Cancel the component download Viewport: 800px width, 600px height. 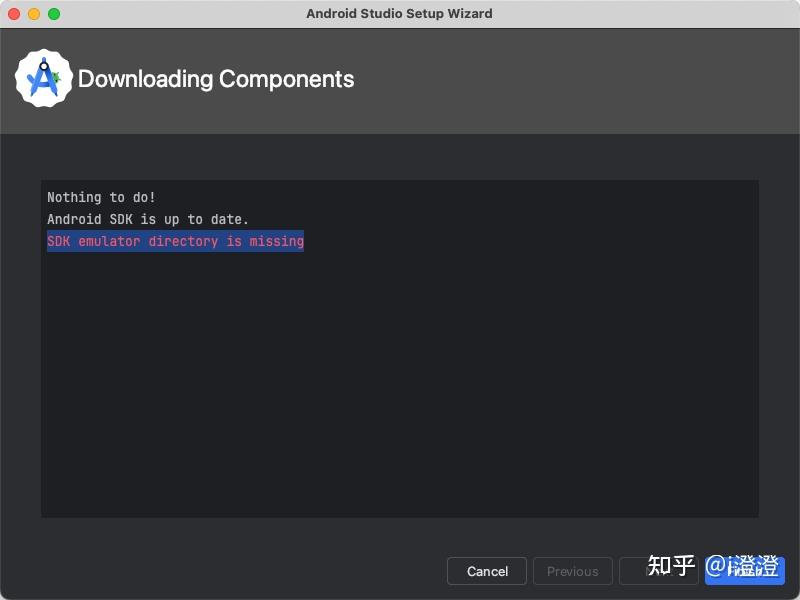point(487,571)
